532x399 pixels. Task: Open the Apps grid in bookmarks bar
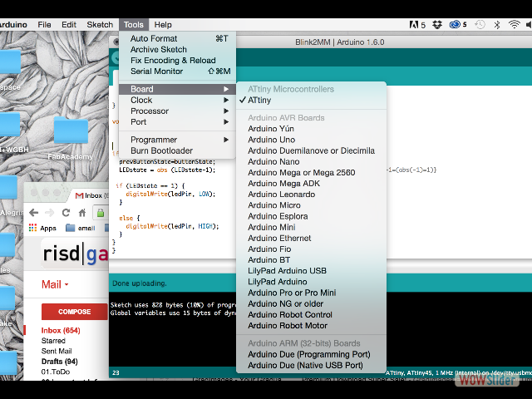(x=42, y=228)
